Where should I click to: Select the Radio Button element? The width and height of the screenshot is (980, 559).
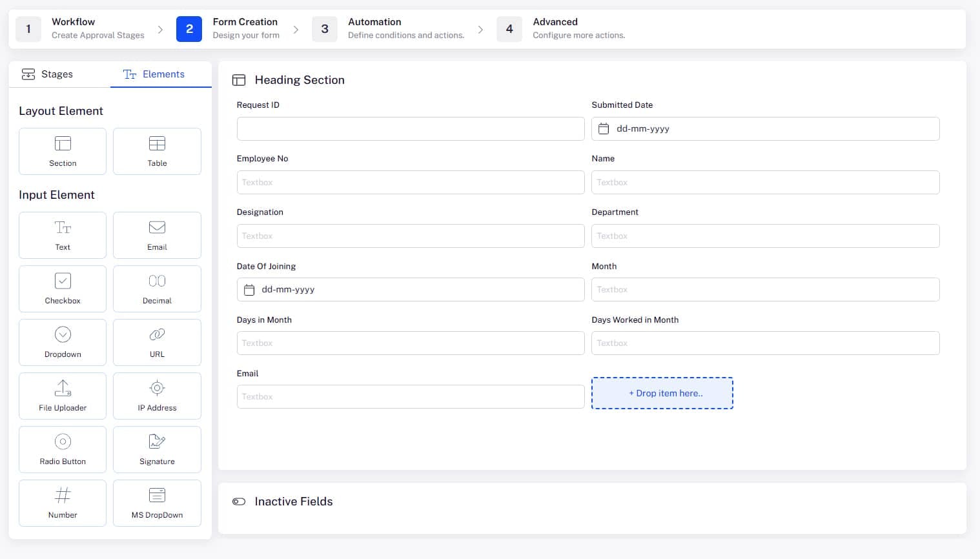[62, 449]
